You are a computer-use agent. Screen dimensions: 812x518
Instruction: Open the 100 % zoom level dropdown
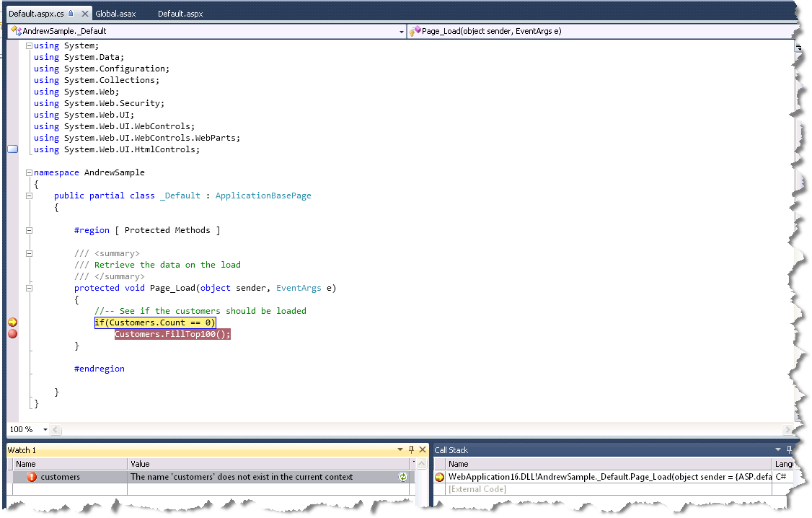point(45,429)
